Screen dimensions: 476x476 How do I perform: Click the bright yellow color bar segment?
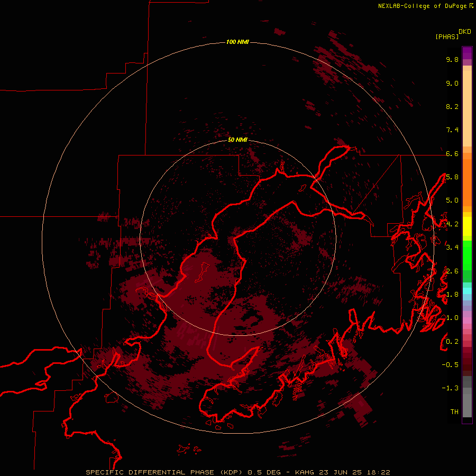(x=467, y=226)
